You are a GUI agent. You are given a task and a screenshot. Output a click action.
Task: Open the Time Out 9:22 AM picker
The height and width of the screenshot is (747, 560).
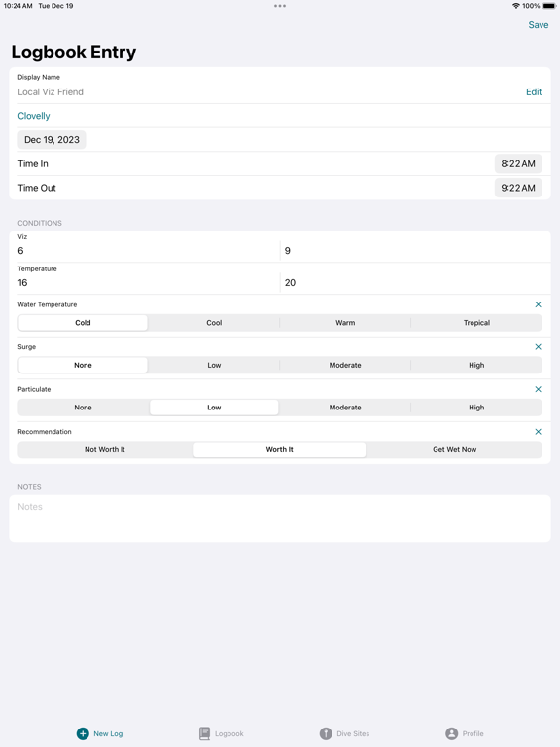[518, 188]
